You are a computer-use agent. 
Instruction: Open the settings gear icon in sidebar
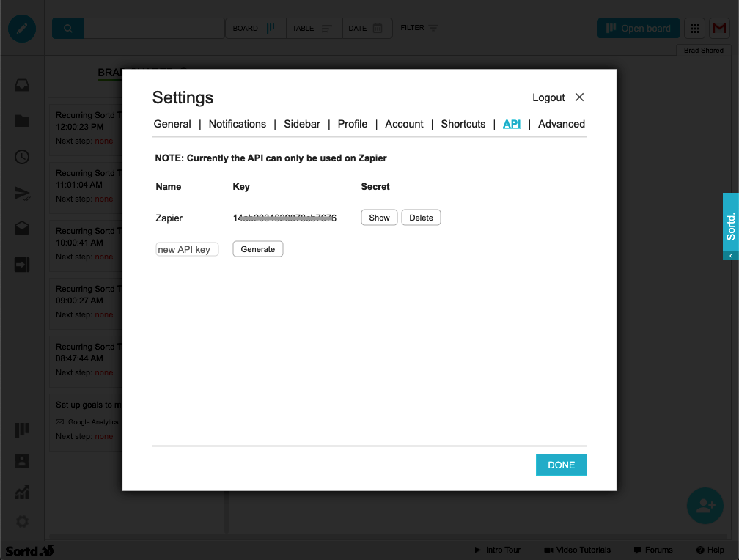(x=22, y=522)
